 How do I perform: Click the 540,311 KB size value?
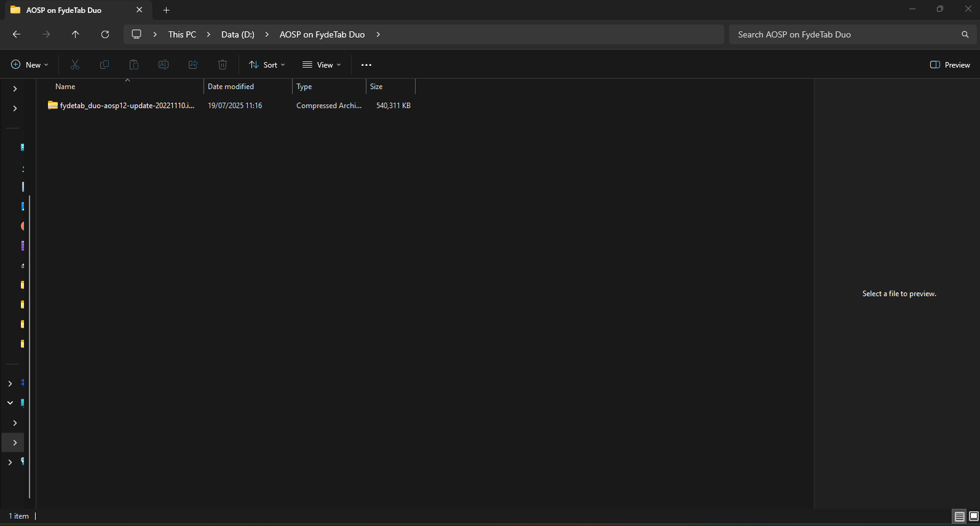[393, 106]
